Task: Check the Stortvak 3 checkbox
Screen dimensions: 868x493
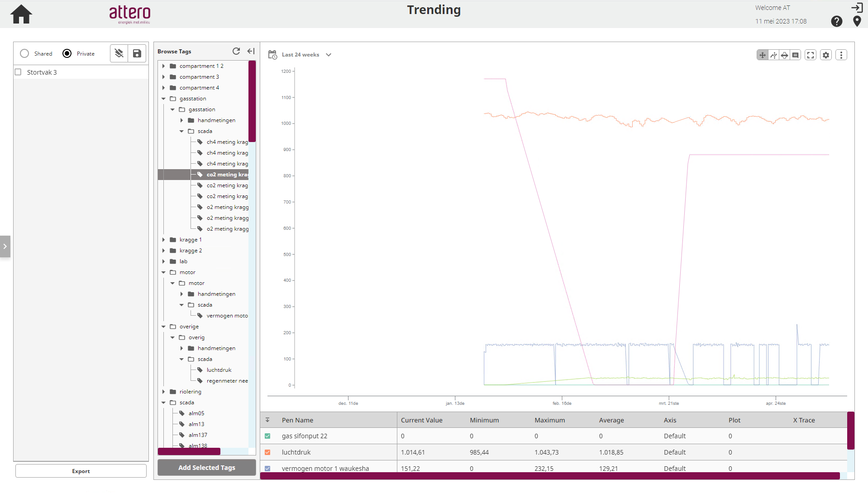Action: (x=19, y=72)
